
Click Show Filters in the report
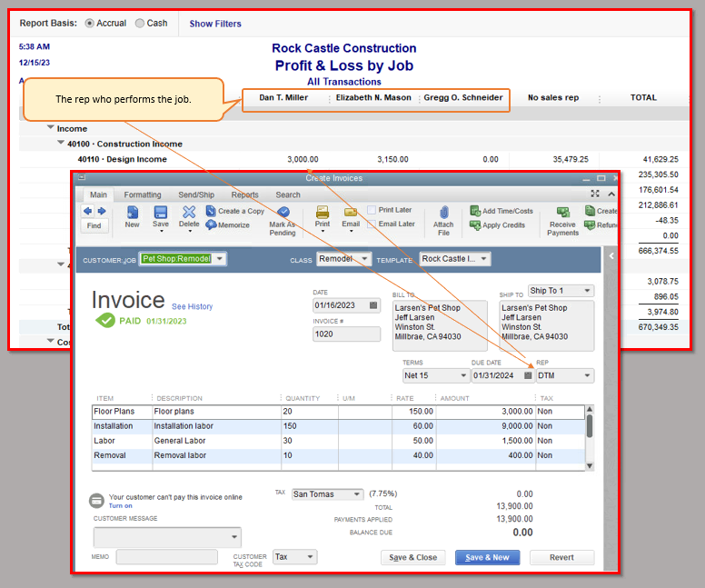tap(215, 24)
